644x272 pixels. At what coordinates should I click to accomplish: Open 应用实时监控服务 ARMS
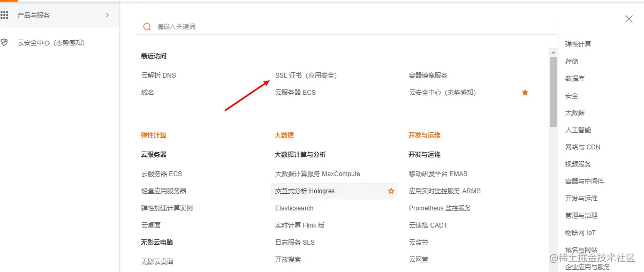[445, 191]
